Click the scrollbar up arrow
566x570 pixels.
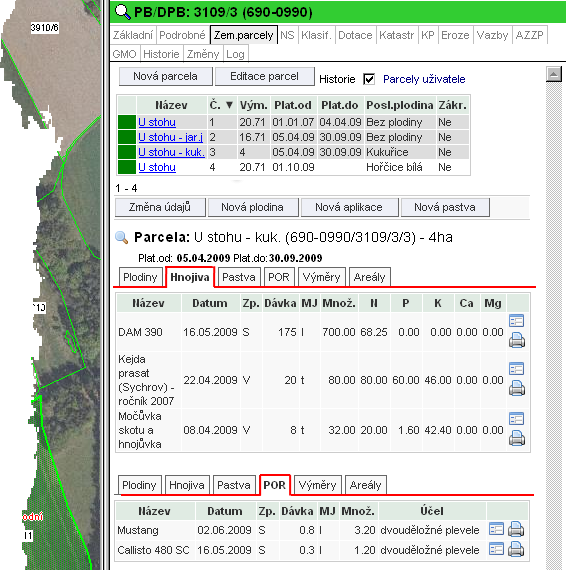[554, 74]
